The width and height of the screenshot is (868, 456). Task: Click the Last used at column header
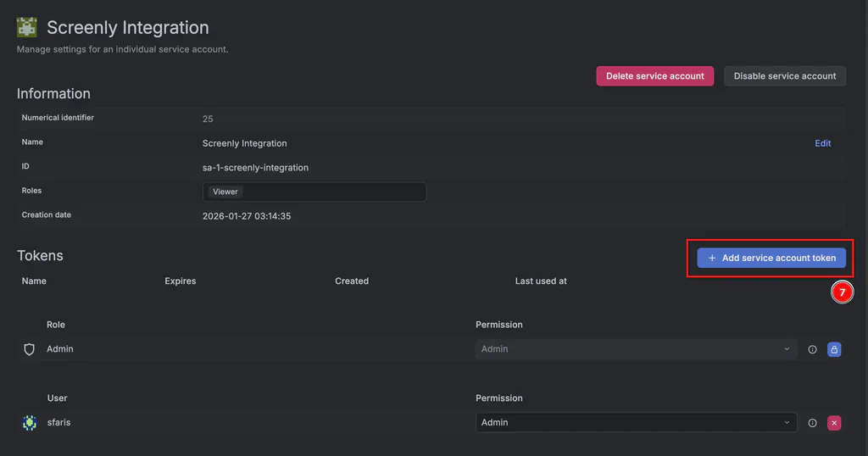pyautogui.click(x=541, y=281)
